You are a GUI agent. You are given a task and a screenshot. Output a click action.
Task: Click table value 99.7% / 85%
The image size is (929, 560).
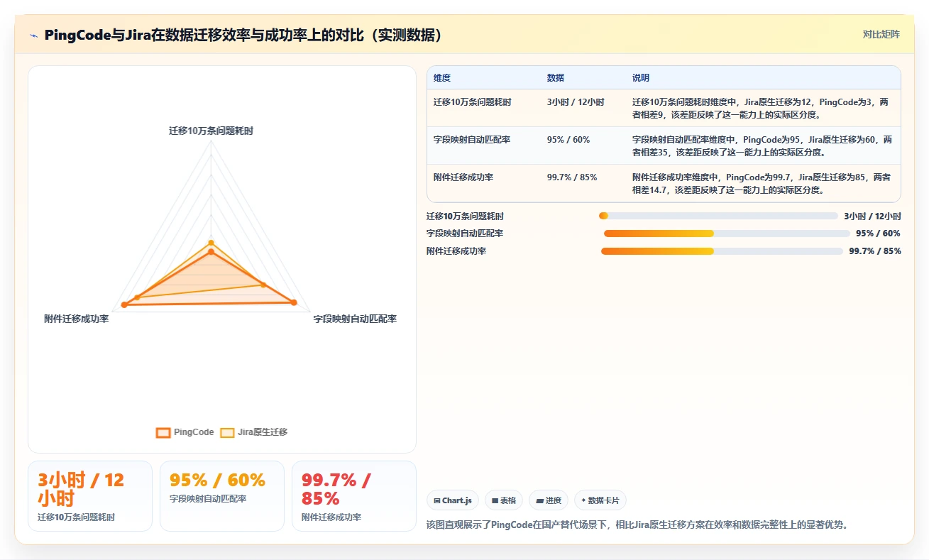[572, 177]
